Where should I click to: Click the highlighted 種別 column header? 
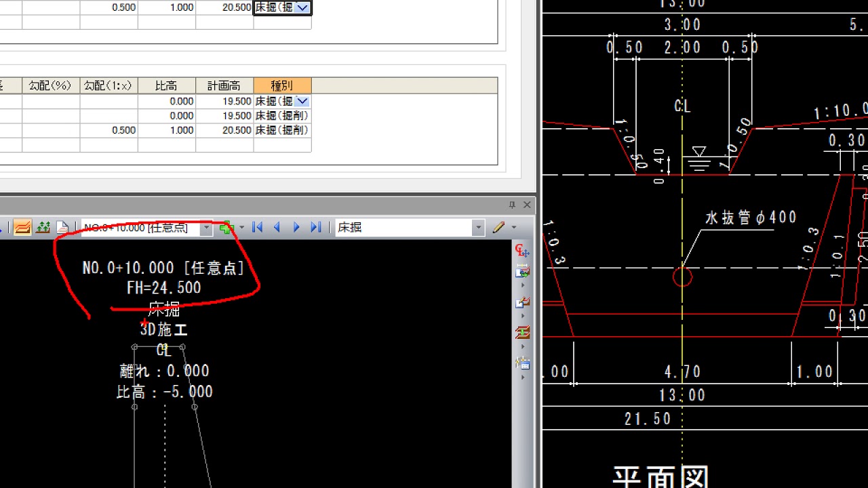[283, 86]
